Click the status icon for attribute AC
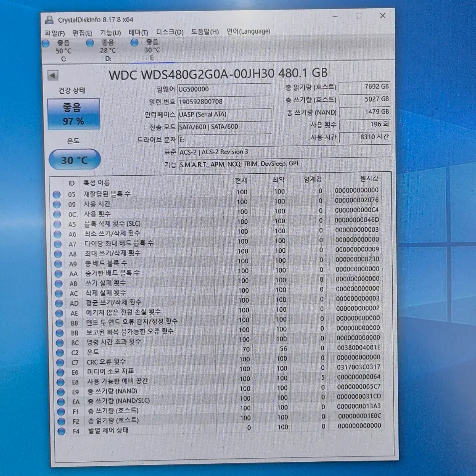This screenshot has width=476, height=476. 59,294
